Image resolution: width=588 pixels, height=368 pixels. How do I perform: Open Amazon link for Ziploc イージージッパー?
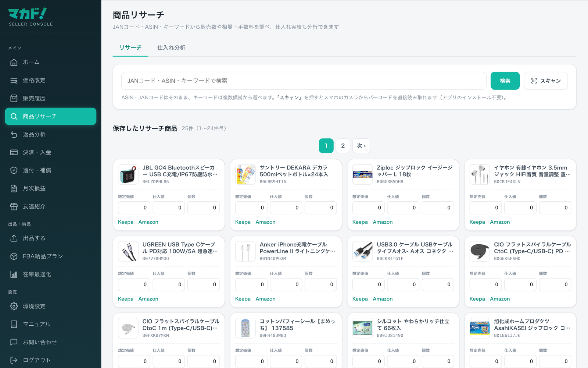pos(383,222)
